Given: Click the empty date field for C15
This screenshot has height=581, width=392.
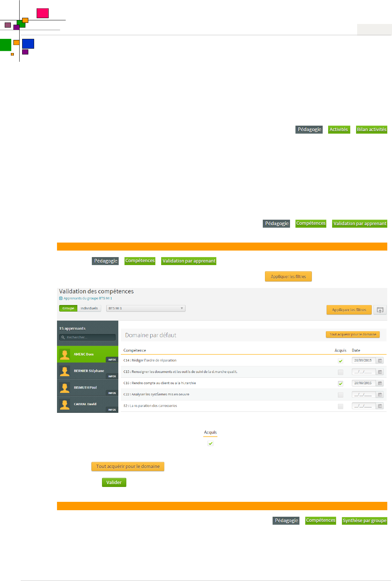Looking at the screenshot, I should click(364, 372).
